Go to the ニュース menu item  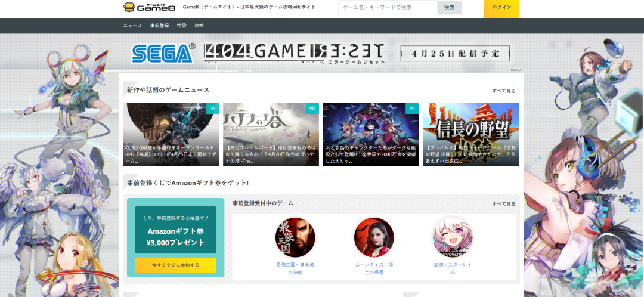(132, 26)
